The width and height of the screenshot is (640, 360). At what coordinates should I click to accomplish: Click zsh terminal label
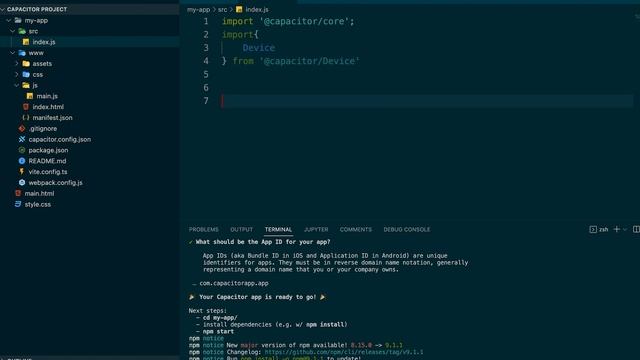click(x=604, y=229)
